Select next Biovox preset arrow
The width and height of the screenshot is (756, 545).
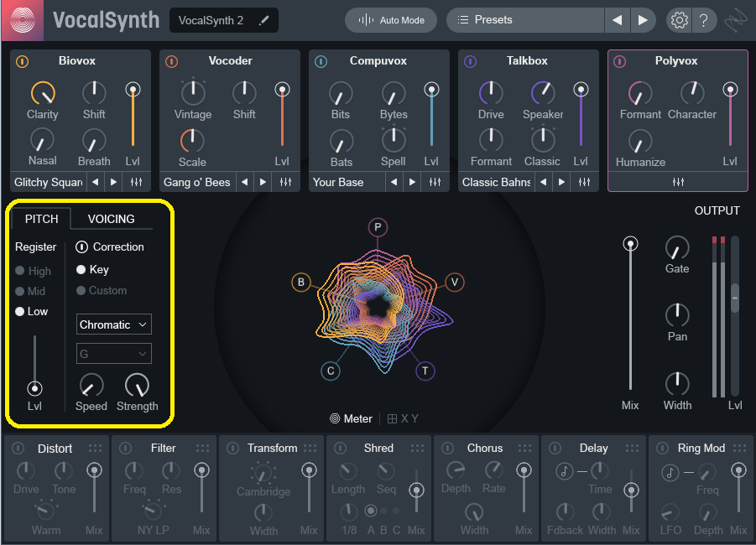point(114,182)
